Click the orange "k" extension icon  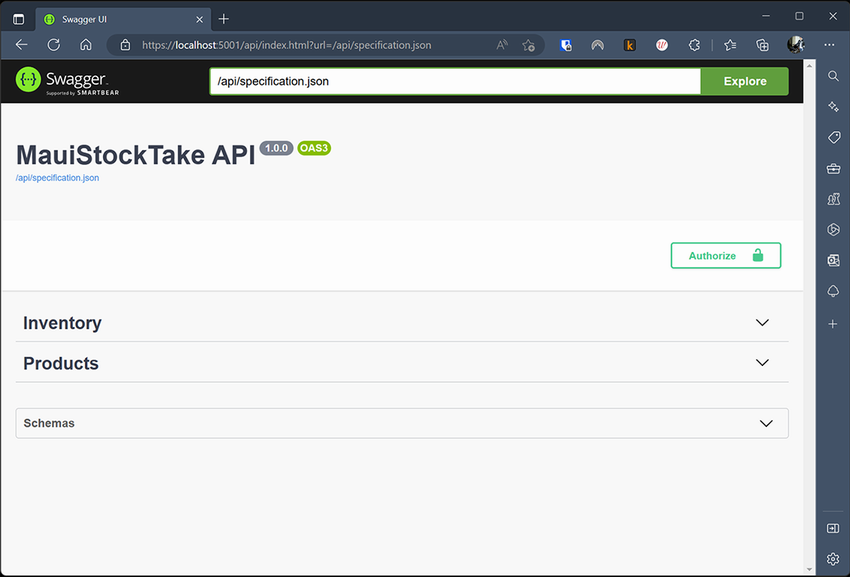[629, 44]
